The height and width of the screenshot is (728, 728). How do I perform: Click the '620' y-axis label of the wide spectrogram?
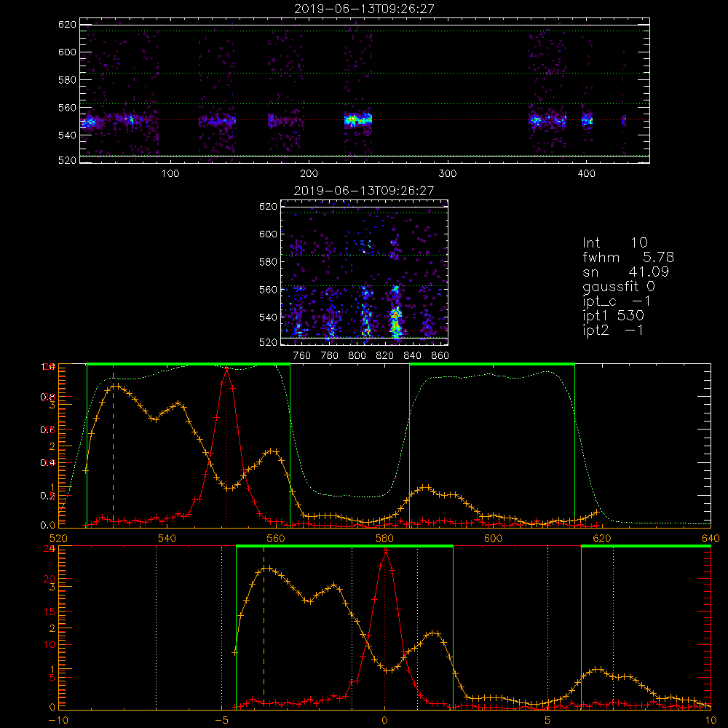click(x=67, y=24)
